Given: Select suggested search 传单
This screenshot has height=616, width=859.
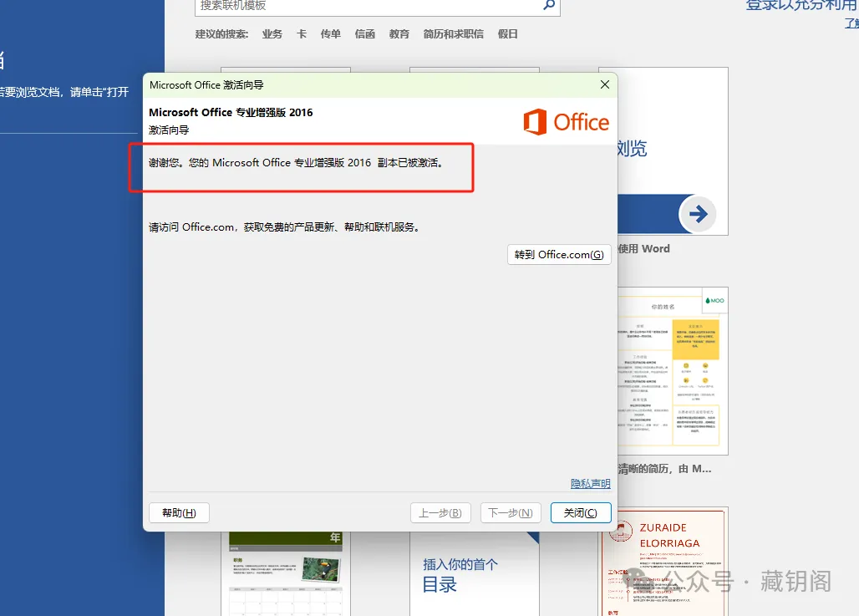Looking at the screenshot, I should 331,34.
